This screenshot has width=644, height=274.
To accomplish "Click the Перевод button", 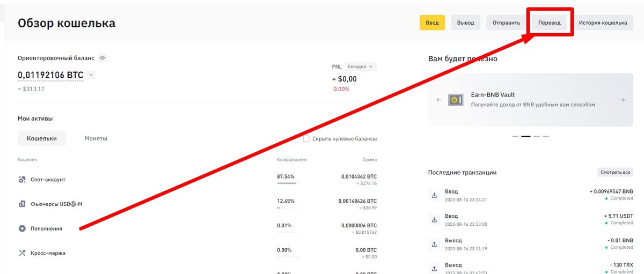I will pyautogui.click(x=549, y=23).
